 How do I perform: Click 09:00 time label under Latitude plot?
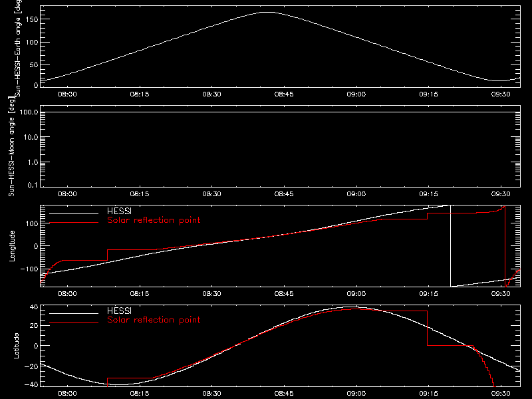356,394
